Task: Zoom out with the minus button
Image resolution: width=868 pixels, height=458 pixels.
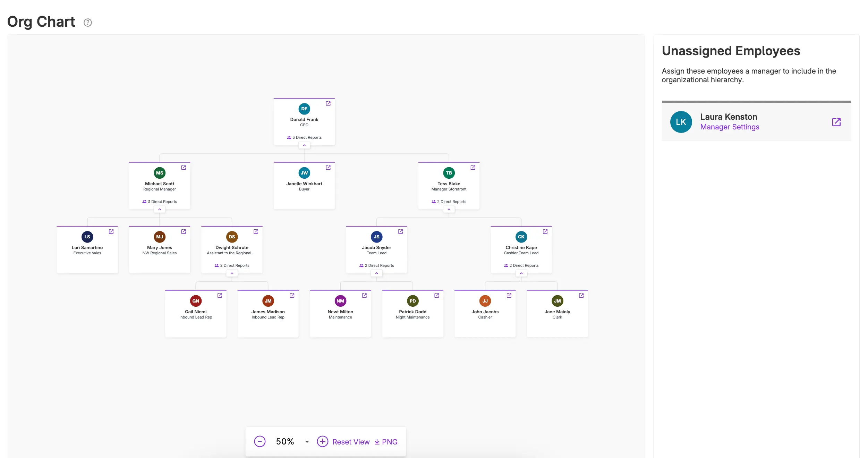Action: [x=260, y=441]
